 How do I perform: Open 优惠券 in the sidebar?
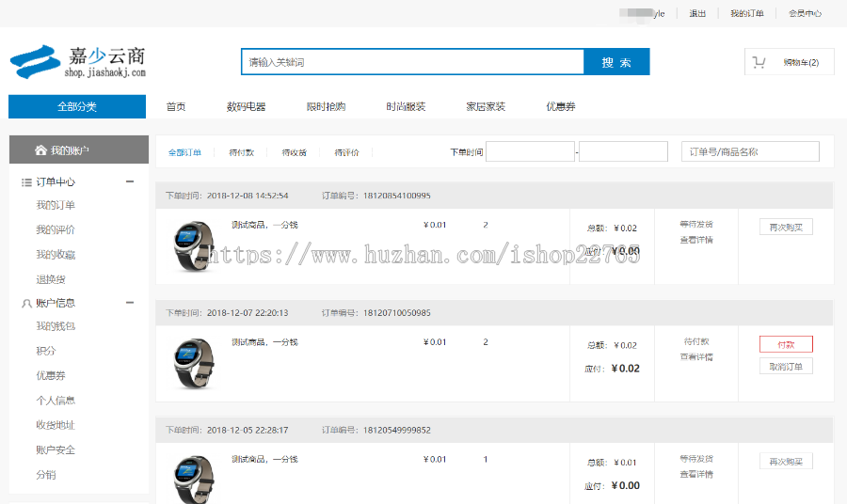(x=51, y=375)
